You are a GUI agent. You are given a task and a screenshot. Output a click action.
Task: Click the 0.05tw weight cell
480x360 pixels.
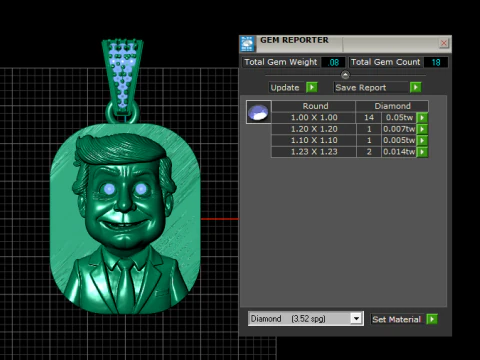click(x=399, y=118)
